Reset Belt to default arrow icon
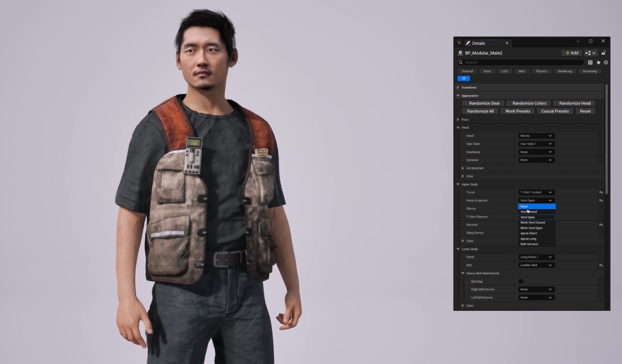This screenshot has height=364, width=622. click(601, 265)
